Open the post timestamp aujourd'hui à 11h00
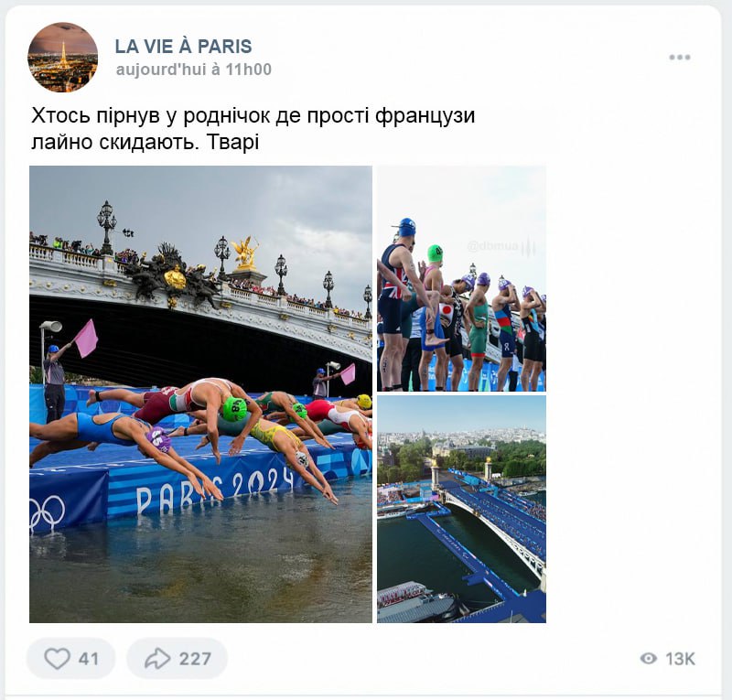The image size is (732, 700). coord(194,70)
